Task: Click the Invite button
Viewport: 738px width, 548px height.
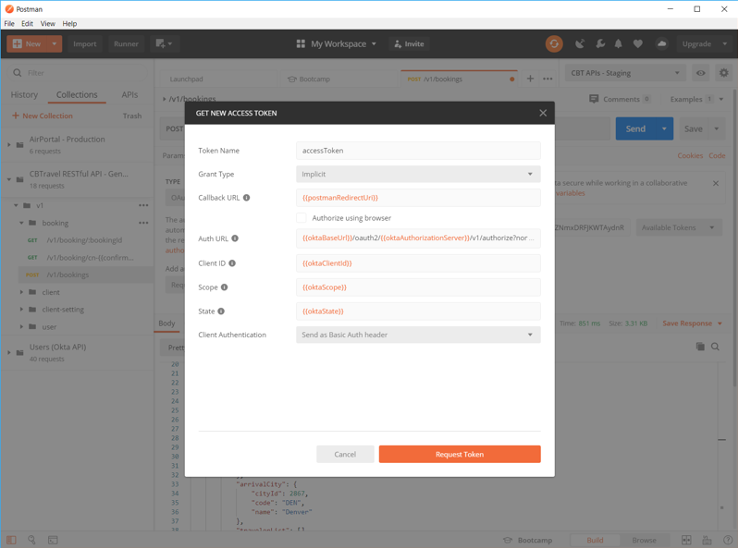Action: tap(409, 44)
